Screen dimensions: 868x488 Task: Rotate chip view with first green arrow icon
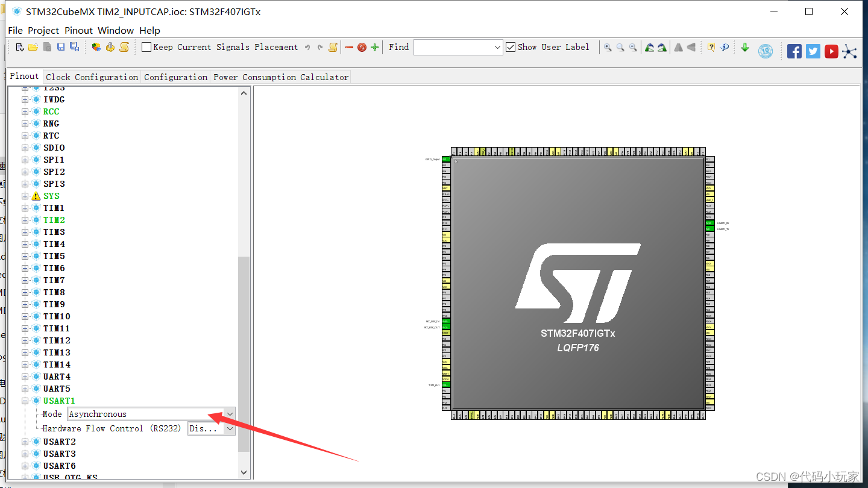649,47
